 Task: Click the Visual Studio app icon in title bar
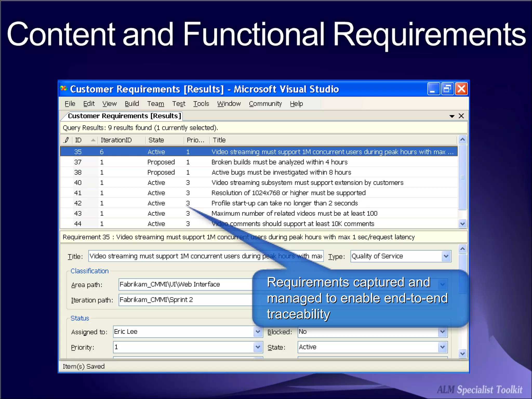(x=63, y=89)
